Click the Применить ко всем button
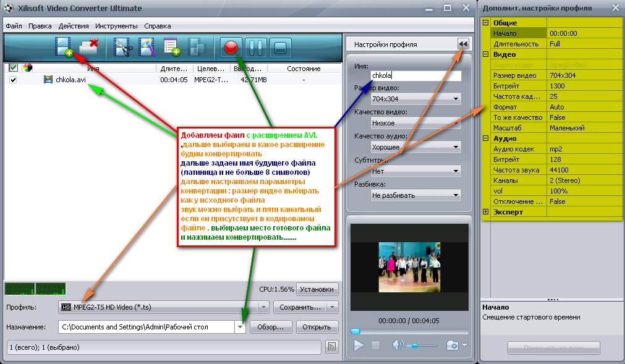The height and width of the screenshot is (364, 625). (x=553, y=347)
